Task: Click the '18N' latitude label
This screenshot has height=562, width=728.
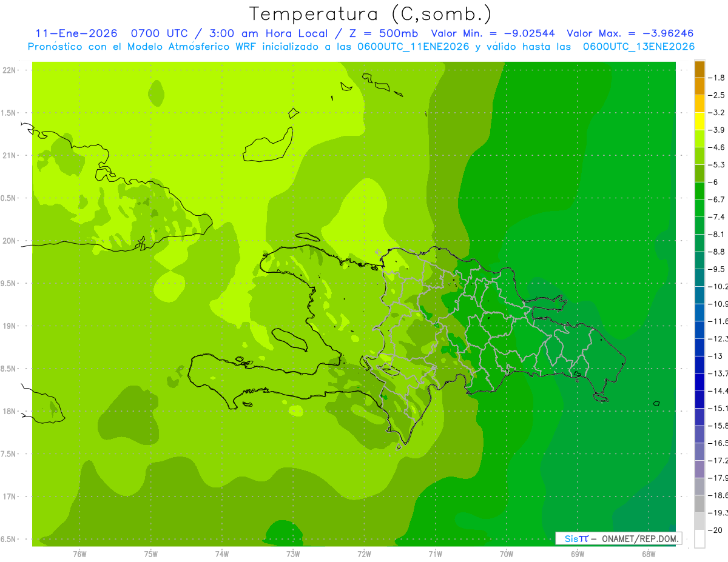Action: point(10,412)
